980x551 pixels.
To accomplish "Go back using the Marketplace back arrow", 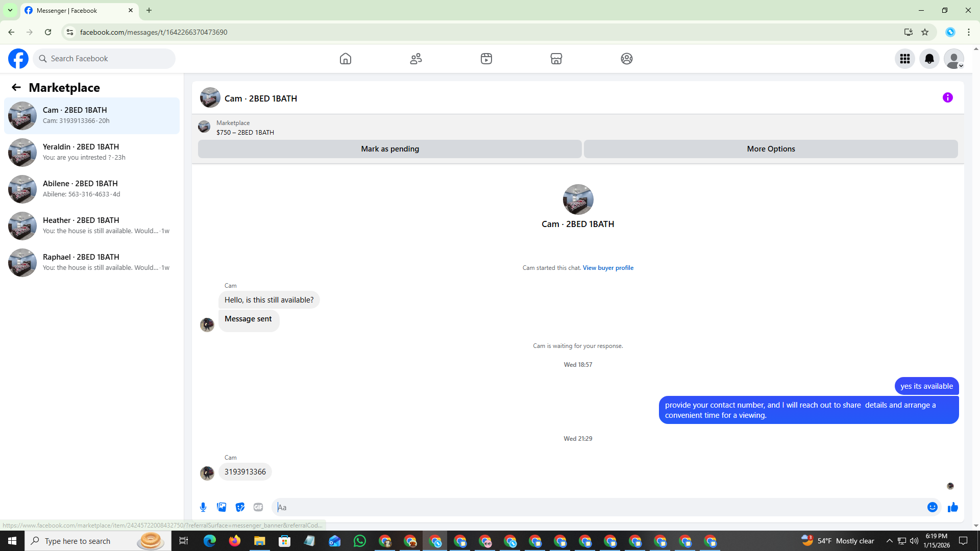I will 16,87.
